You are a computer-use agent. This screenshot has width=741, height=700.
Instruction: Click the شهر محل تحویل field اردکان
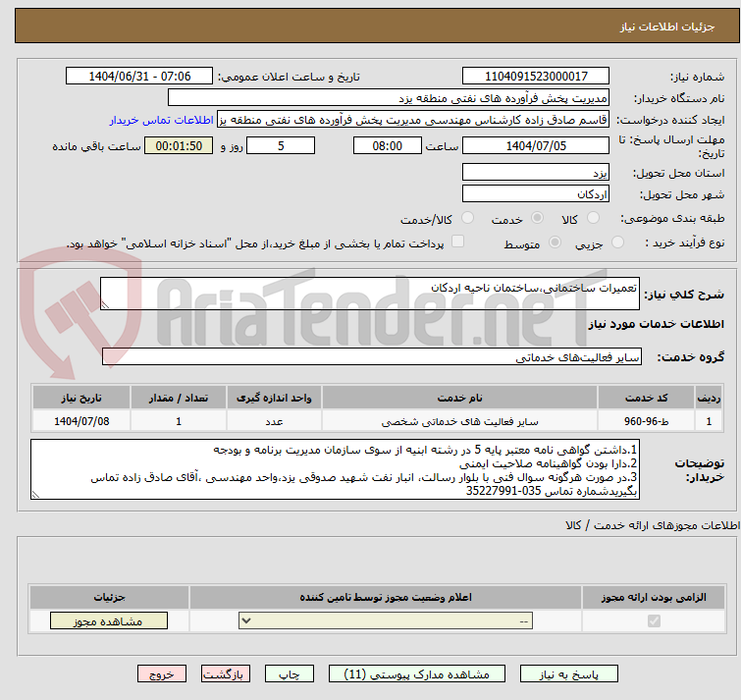click(536, 193)
